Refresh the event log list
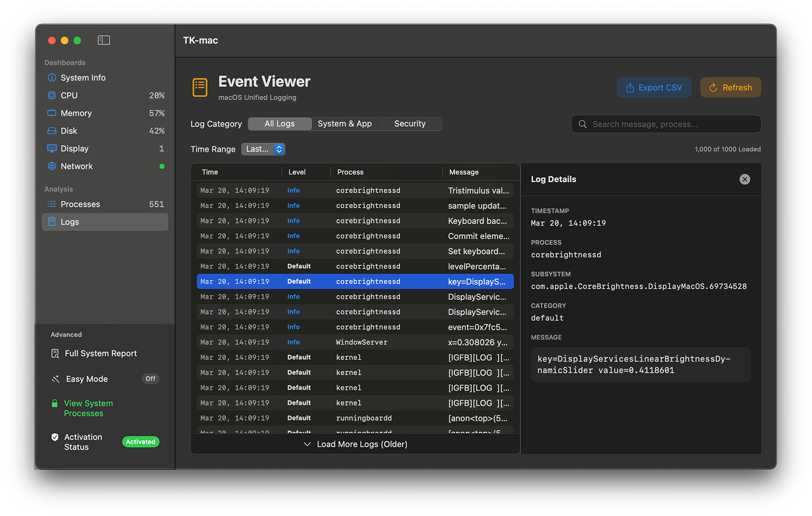Screen dimensions: 812x516 coord(730,87)
